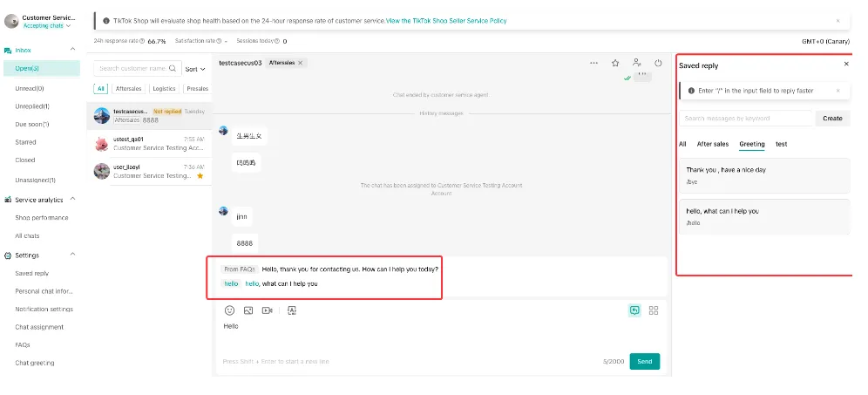868x395 pixels.
Task: Click the Send button
Action: click(x=645, y=361)
